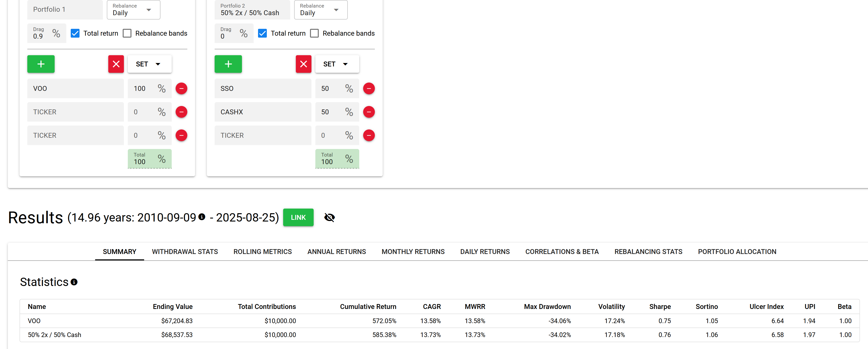Click the Ending Value column header

172,307
